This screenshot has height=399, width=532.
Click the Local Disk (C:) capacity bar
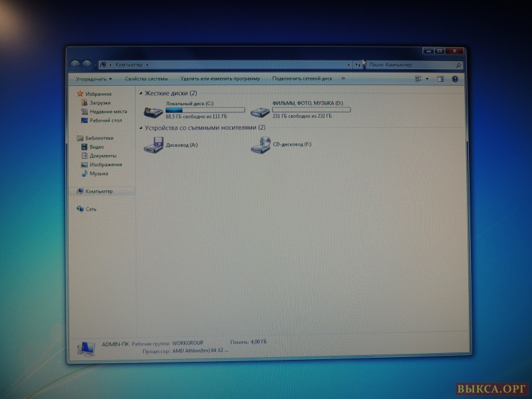point(205,110)
